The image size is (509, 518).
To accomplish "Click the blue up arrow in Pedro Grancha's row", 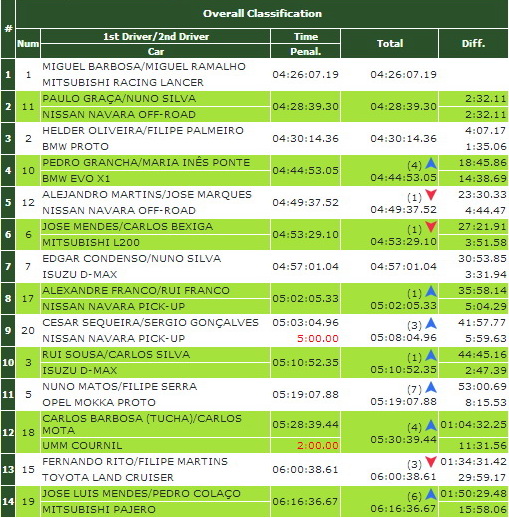I will (431, 164).
